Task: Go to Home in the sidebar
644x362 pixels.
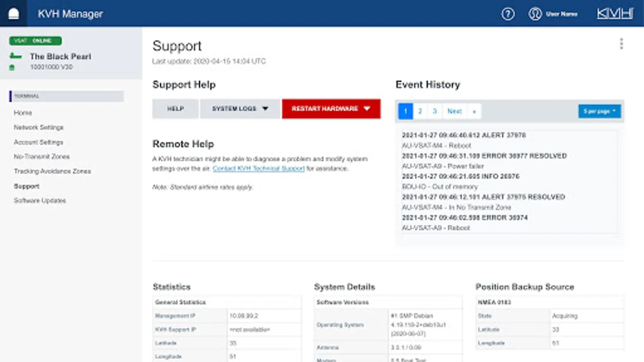Action: 23,113
